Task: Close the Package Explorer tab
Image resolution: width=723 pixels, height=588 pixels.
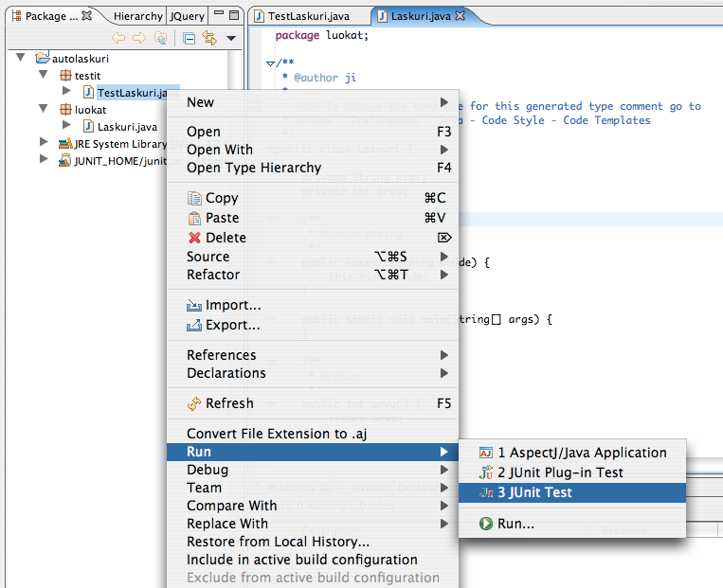Action: (86, 16)
